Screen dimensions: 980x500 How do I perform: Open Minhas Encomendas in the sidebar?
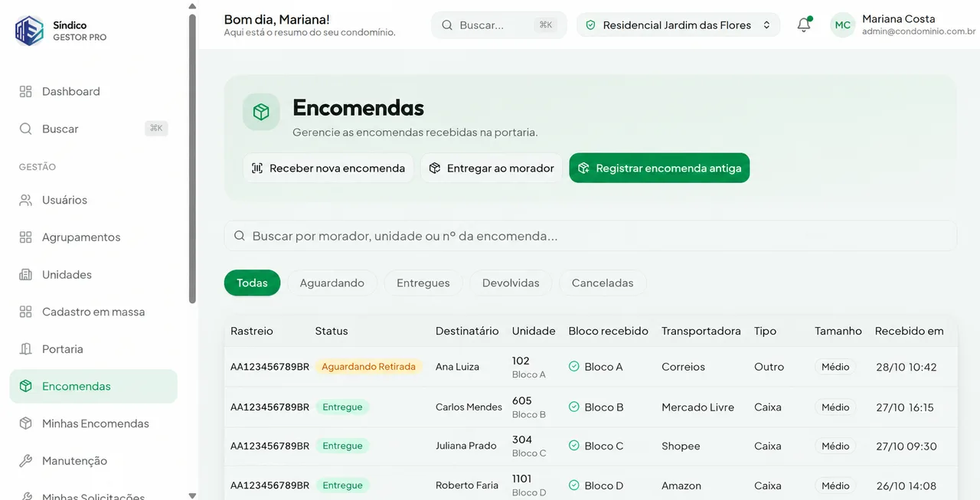click(93, 423)
